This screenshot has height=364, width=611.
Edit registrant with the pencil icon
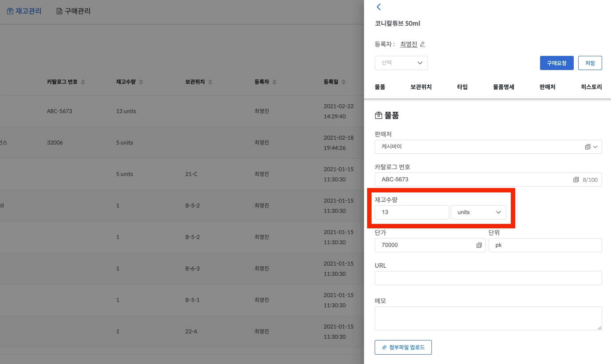[x=423, y=44]
